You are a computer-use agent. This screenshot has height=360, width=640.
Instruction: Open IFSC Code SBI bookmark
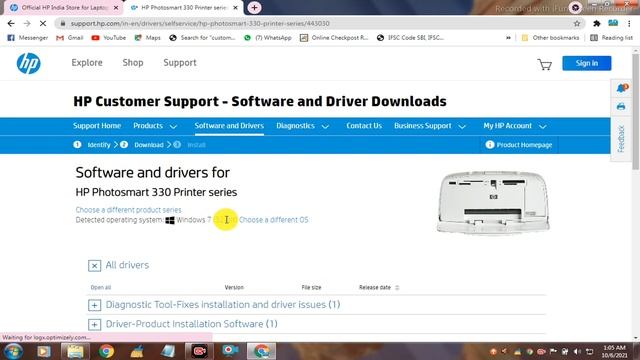click(410, 38)
